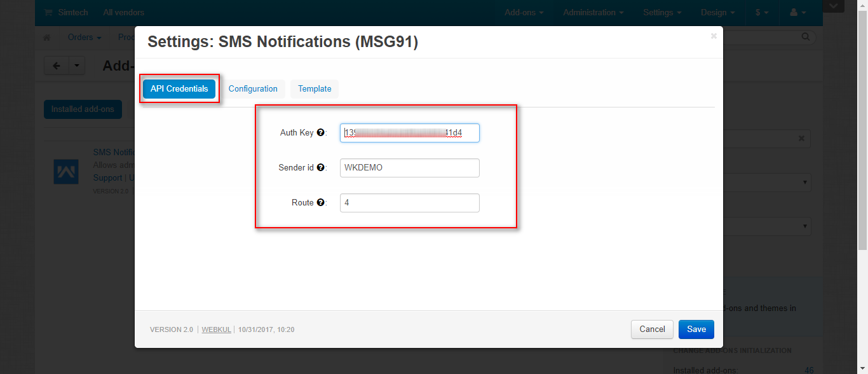This screenshot has width=868, height=374.
Task: Click the collapse arrow at top right
Action: pyautogui.click(x=834, y=6)
